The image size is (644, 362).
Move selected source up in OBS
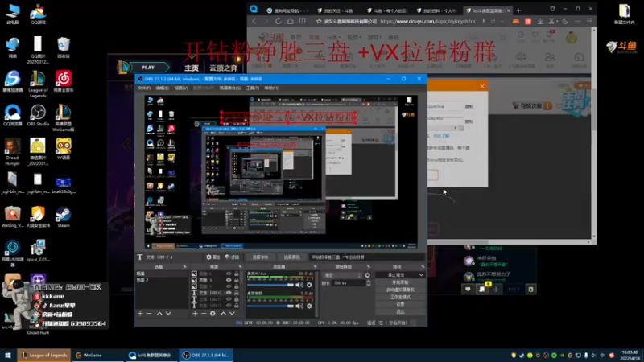223,314
